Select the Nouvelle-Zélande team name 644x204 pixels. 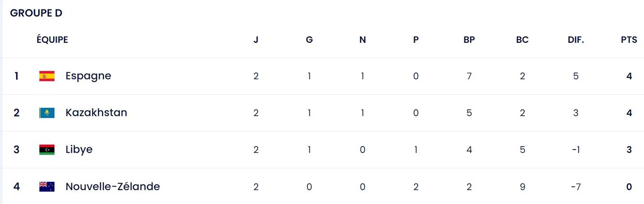click(x=113, y=187)
